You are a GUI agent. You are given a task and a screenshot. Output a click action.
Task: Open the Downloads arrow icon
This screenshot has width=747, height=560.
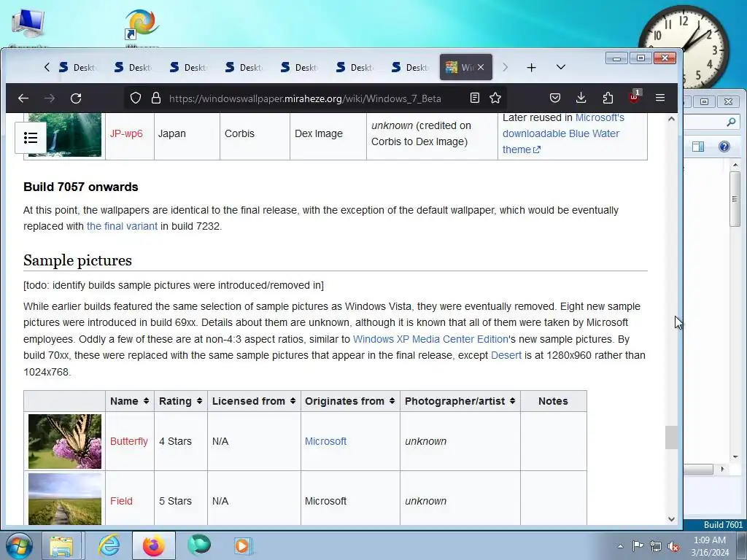click(581, 98)
